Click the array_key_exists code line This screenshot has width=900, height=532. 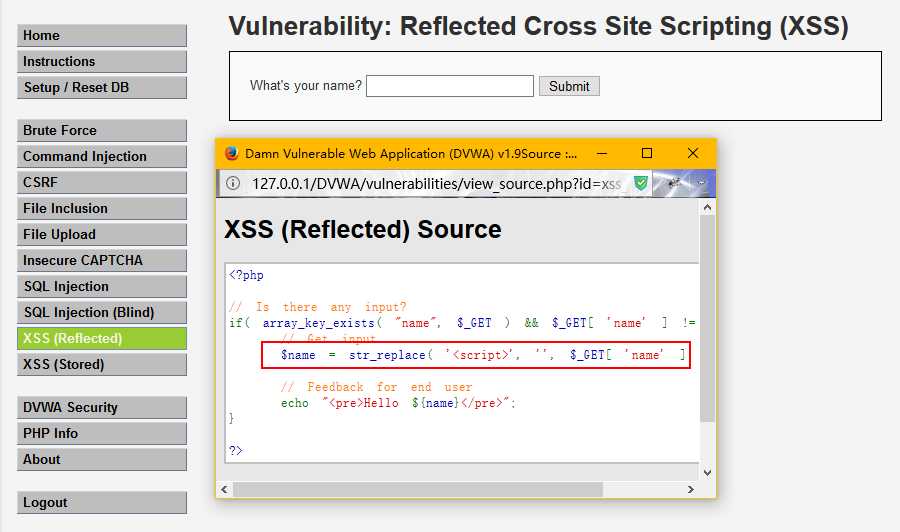coord(462,323)
